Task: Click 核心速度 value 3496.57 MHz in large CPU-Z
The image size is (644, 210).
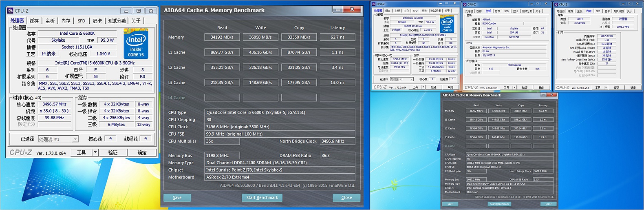Action: click(55, 104)
